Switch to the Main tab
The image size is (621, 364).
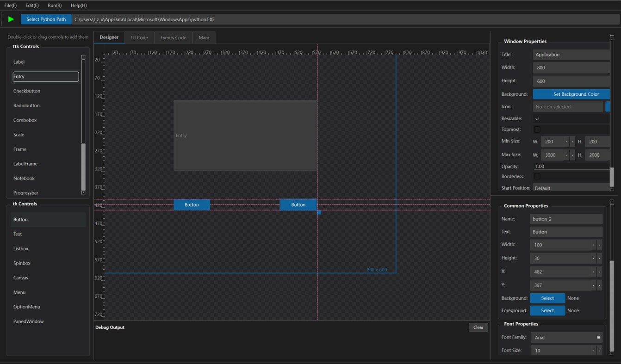pos(204,37)
